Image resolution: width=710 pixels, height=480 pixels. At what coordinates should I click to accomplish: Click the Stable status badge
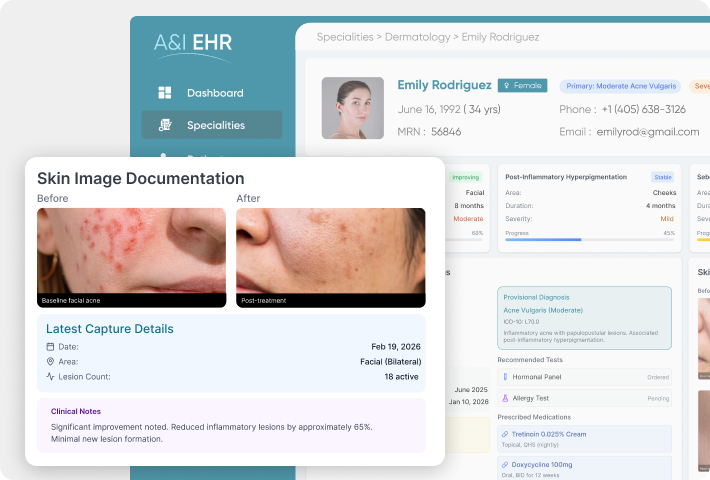click(662, 177)
